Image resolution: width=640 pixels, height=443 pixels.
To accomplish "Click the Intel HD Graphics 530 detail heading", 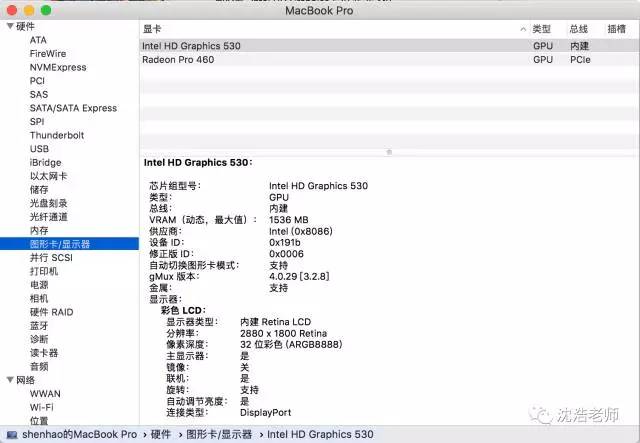I will 198,163.
